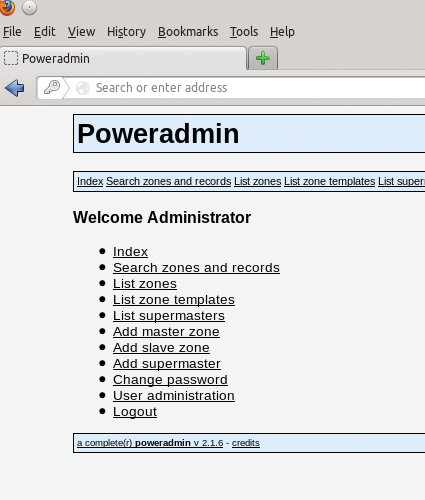Screen dimensions: 425x500
Task: Click the globe site identity icon
Action: click(x=83, y=88)
